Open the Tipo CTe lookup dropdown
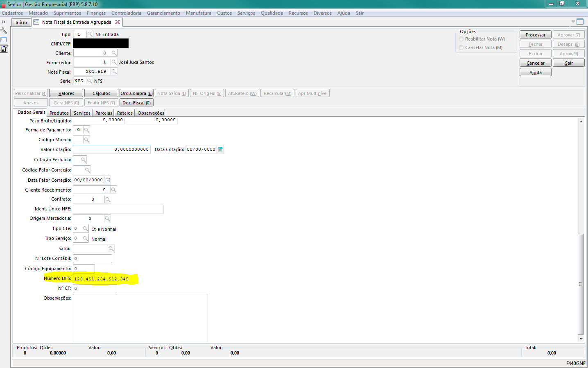Image resolution: width=588 pixels, height=368 pixels. [85, 229]
